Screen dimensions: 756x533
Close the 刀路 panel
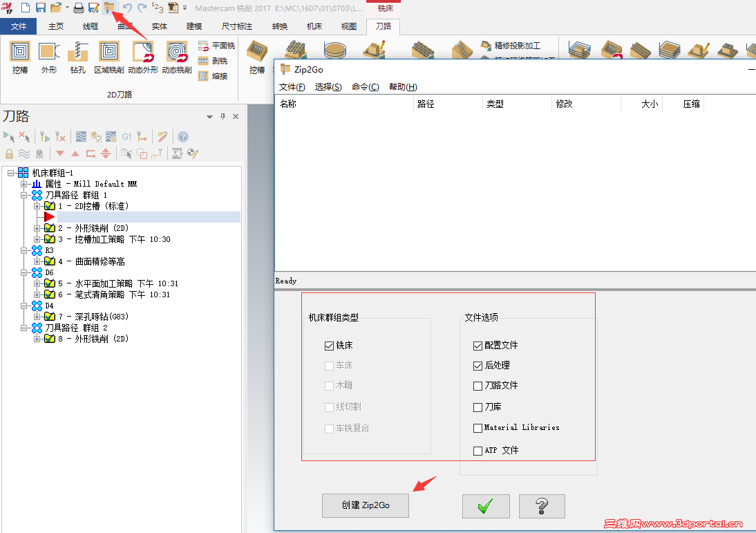[x=236, y=116]
